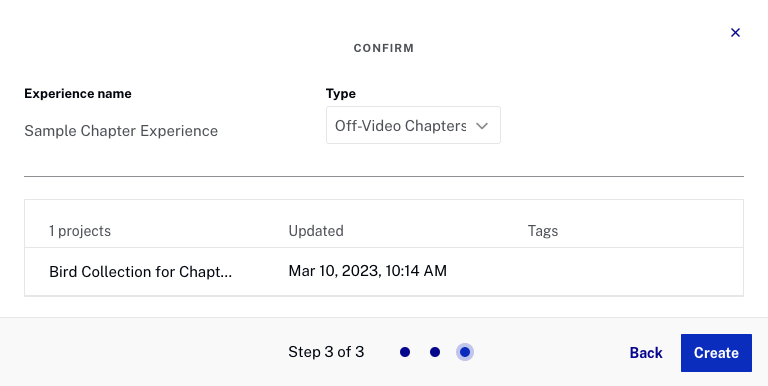Click the Tags column header
This screenshot has width=768, height=386.
click(x=543, y=231)
